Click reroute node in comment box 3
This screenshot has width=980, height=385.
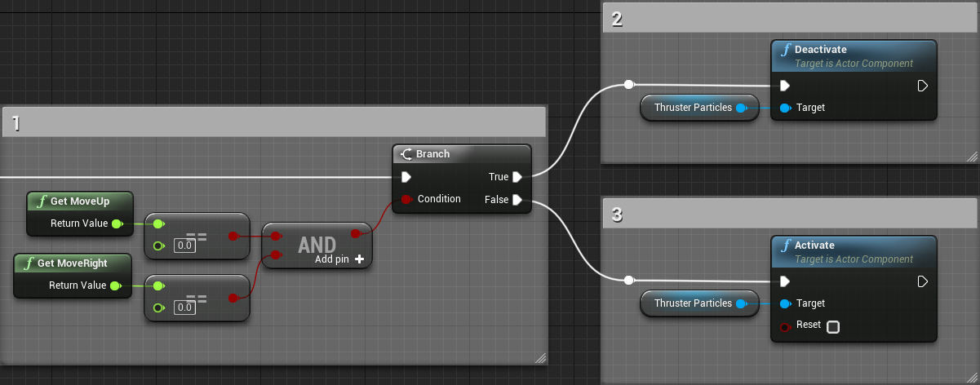(x=628, y=281)
